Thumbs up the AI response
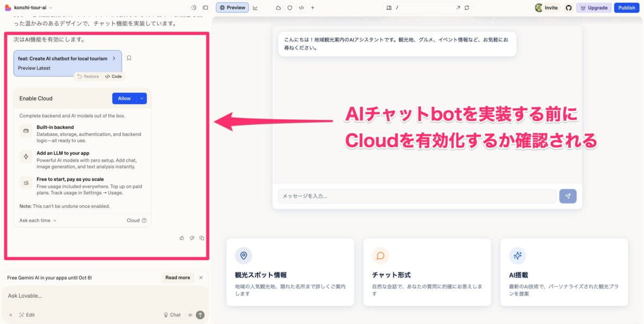 point(182,238)
